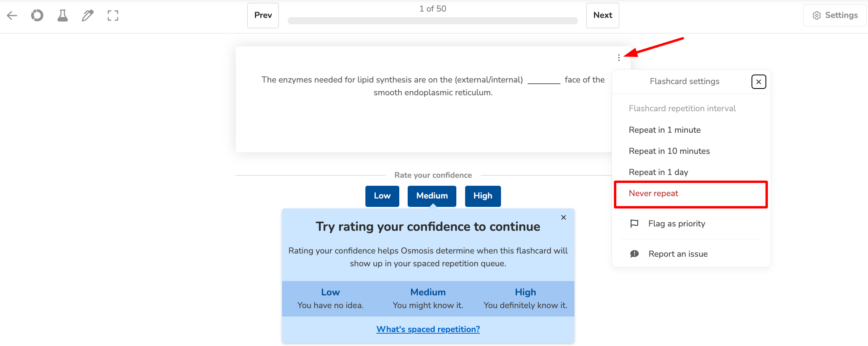This screenshot has width=868, height=346.
Task: Open the What's spaced repetition link
Action: tap(428, 329)
